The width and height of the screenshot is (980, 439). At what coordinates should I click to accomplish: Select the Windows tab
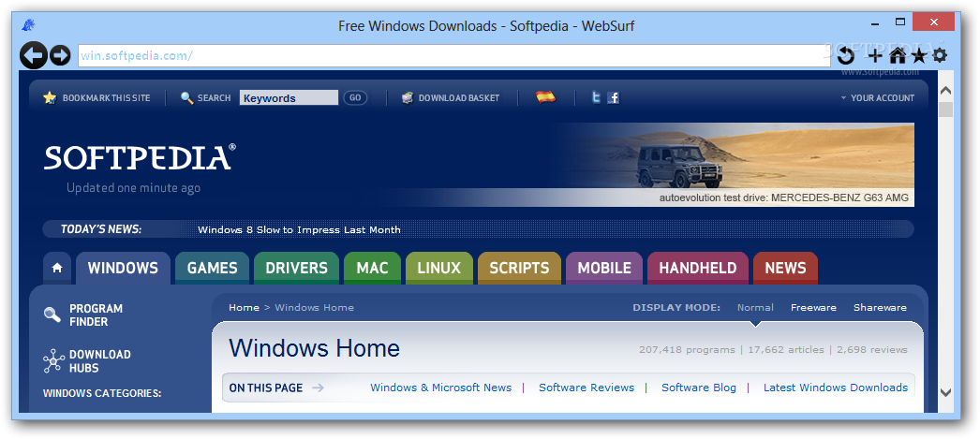click(123, 268)
